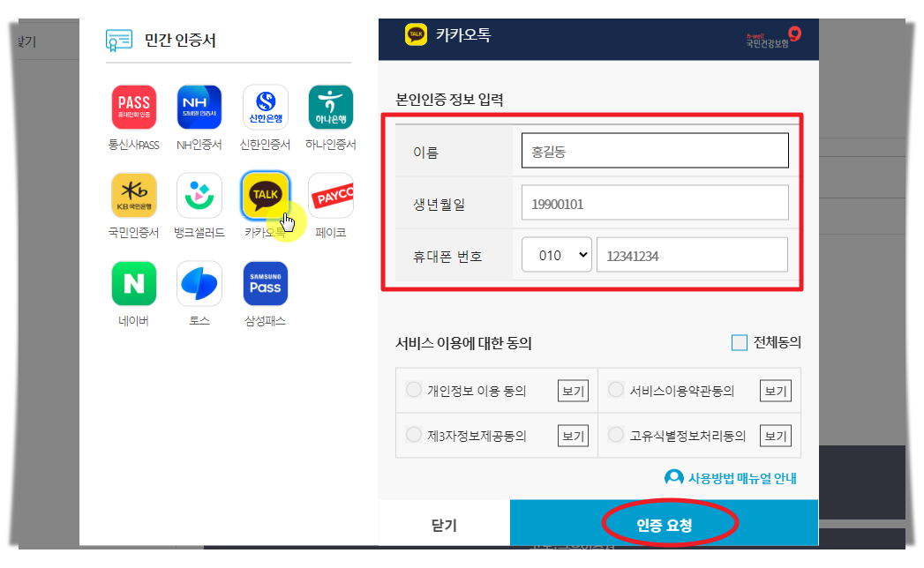The image size is (924, 568).
Task: Select the Samsung Pass 삼성패스 icon
Action: 265,283
